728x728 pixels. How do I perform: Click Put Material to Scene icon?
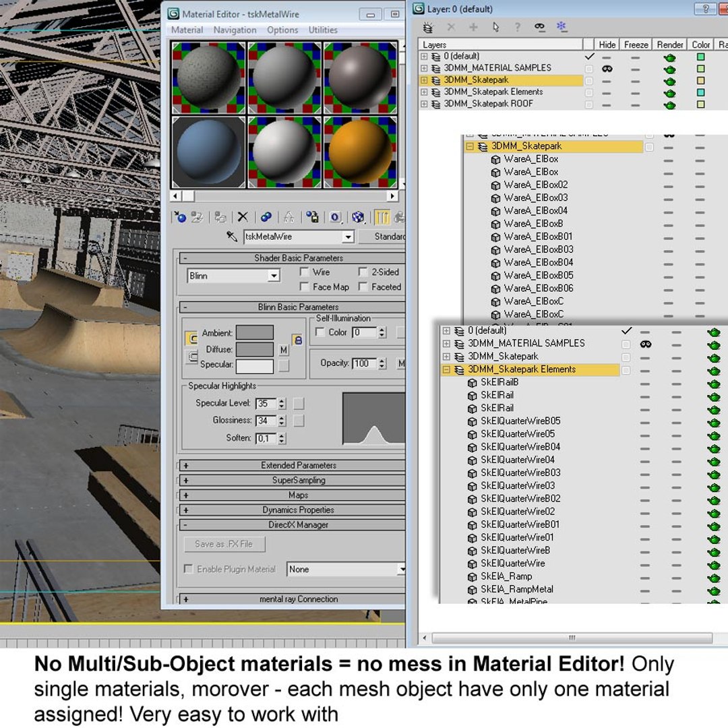point(198,217)
